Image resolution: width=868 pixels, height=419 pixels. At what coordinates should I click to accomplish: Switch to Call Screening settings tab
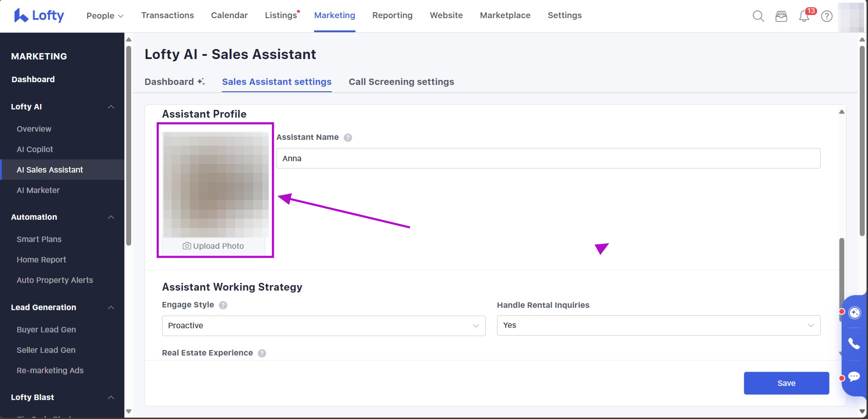[x=401, y=82]
